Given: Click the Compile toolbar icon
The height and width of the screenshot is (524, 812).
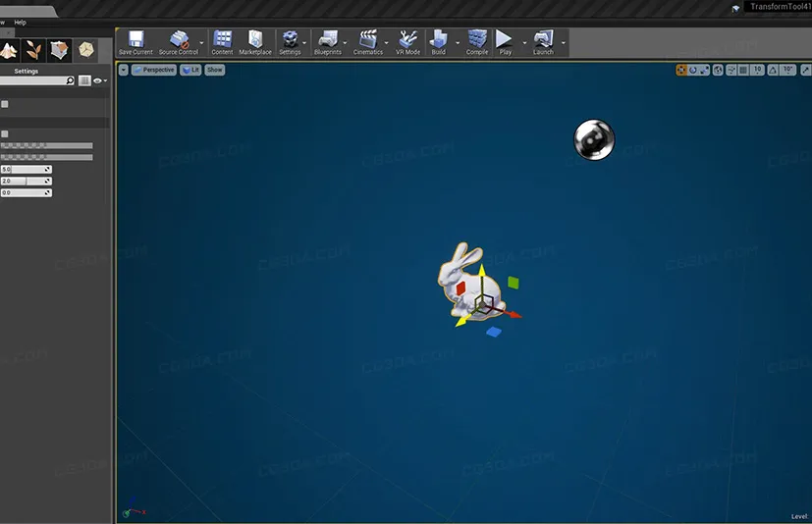Looking at the screenshot, I should [477, 42].
